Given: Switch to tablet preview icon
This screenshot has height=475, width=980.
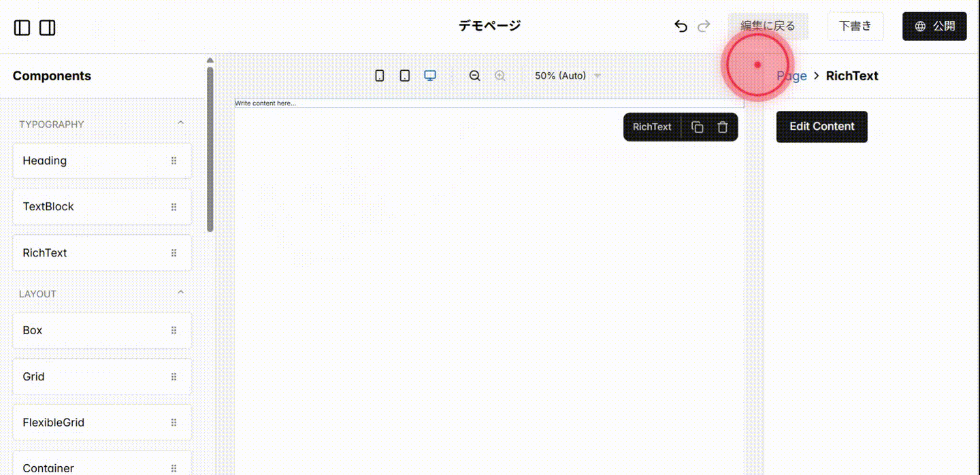Looking at the screenshot, I should point(404,75).
